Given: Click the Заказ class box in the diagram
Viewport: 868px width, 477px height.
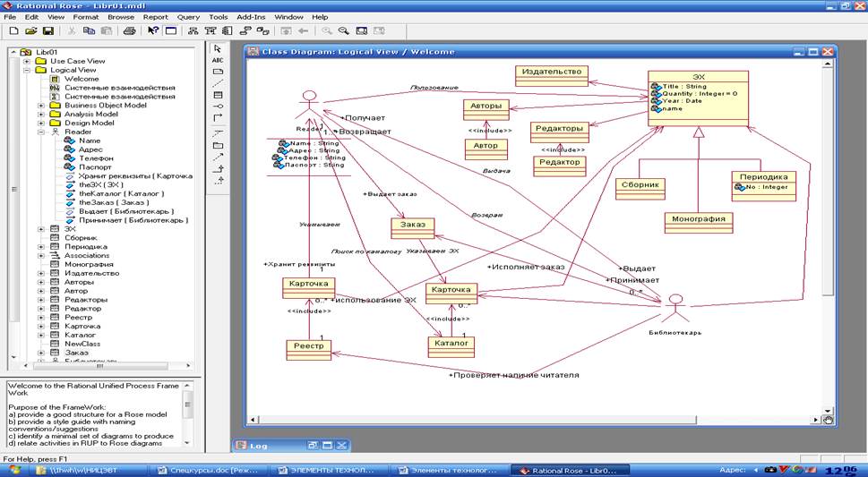Looking at the screenshot, I should tap(412, 227).
